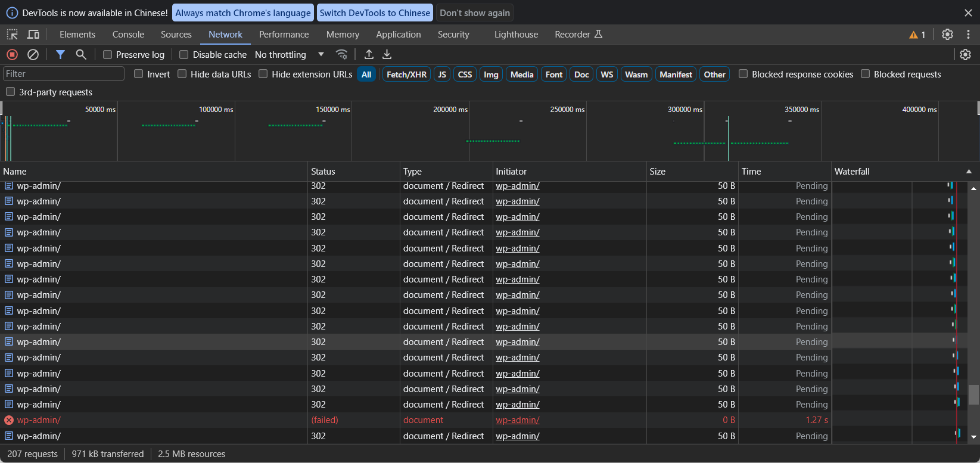Select the Manifest type filter
Image resolution: width=980 pixels, height=463 pixels.
(676, 74)
